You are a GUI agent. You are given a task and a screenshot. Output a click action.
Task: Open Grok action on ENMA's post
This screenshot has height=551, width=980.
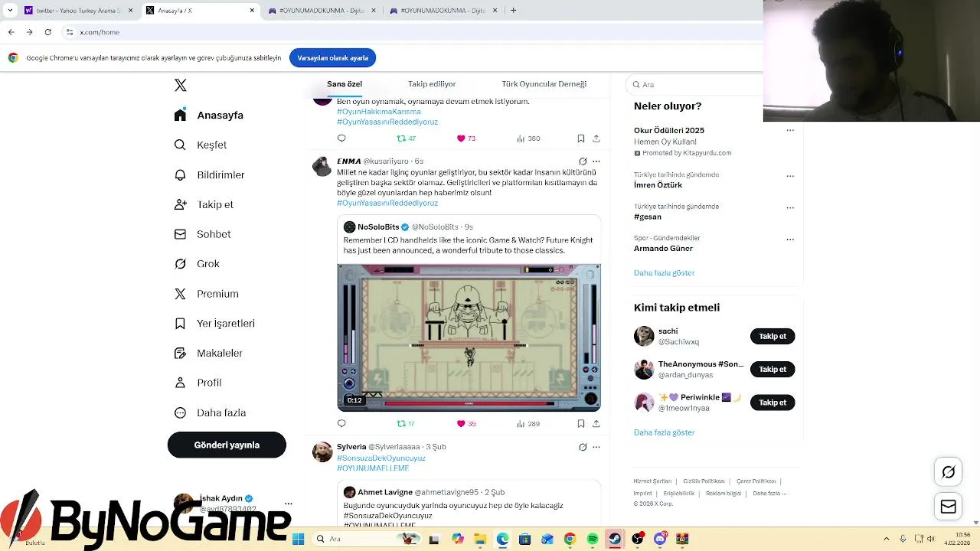(x=583, y=161)
